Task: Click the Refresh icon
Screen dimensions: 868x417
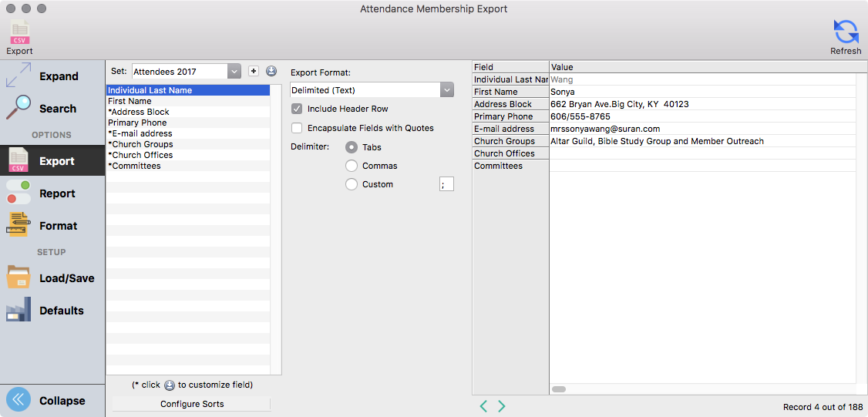Action: tap(846, 32)
